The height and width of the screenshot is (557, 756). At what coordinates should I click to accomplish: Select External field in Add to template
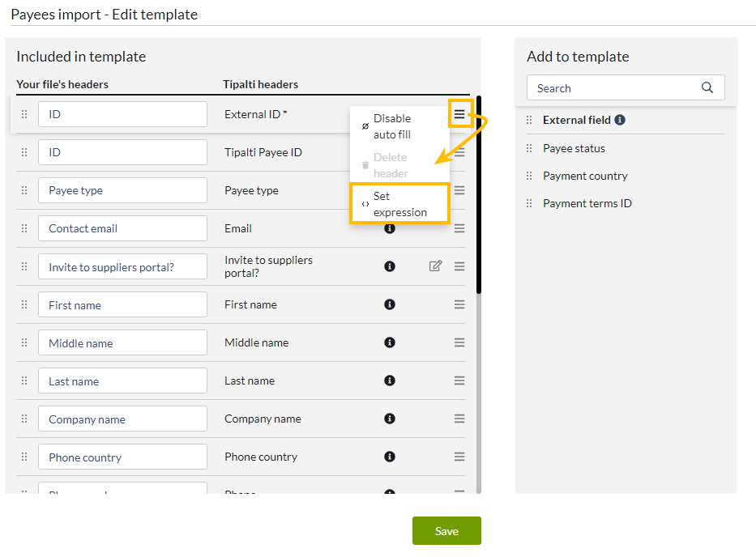point(577,120)
